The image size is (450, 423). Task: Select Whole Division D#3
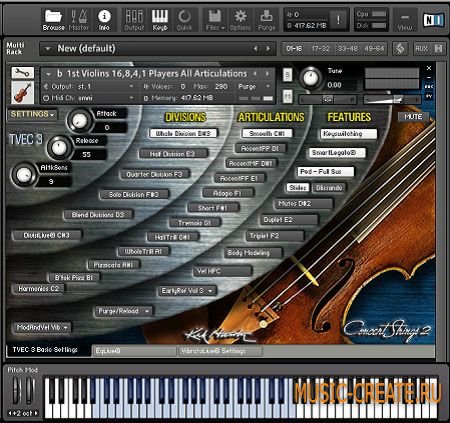(183, 133)
